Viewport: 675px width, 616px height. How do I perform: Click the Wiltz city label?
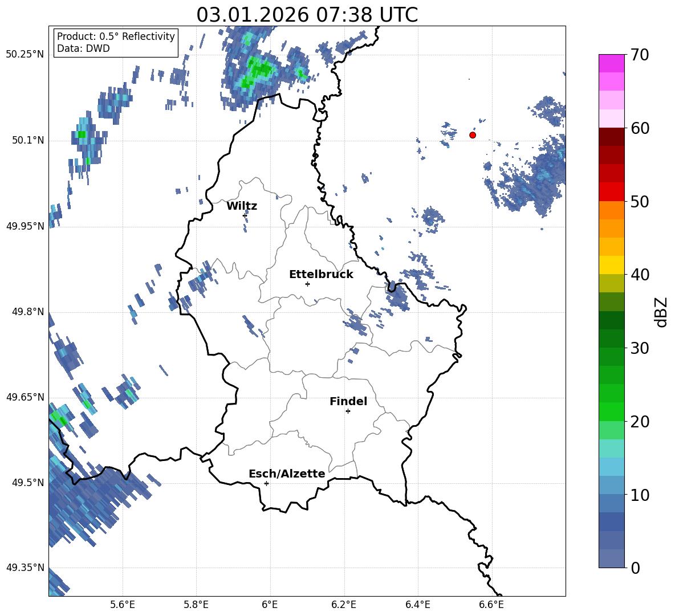242,206
